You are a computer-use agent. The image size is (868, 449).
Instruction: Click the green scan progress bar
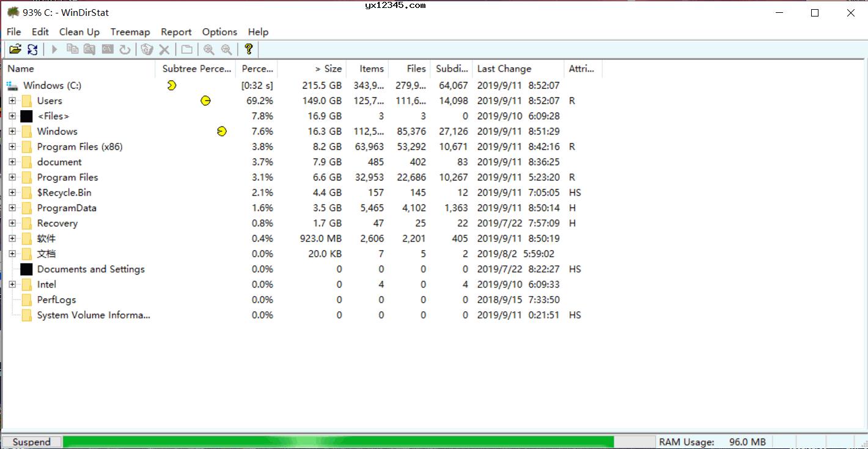click(338, 442)
